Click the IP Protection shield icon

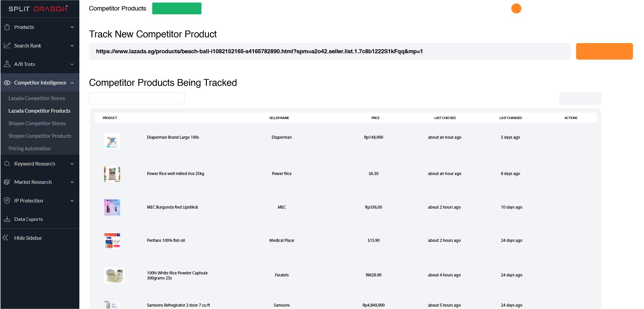point(7,200)
